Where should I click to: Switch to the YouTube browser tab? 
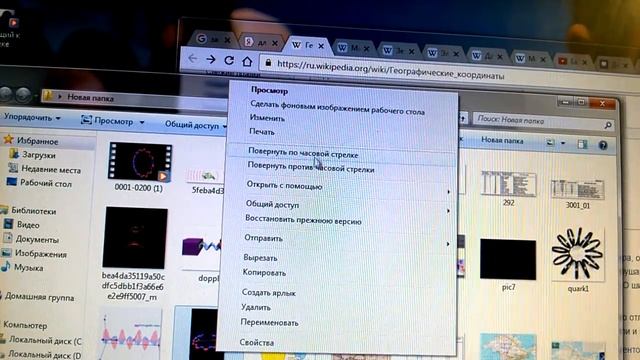click(x=573, y=61)
